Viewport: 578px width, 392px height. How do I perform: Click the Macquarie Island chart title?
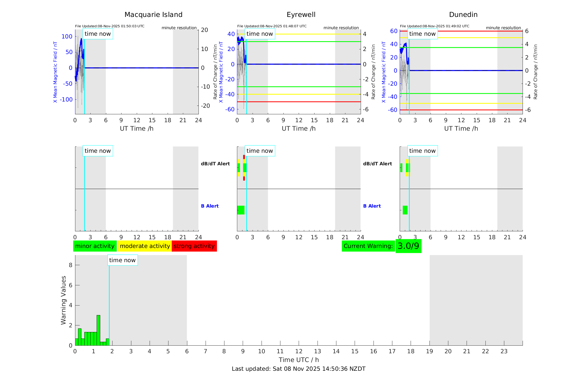[x=153, y=15]
